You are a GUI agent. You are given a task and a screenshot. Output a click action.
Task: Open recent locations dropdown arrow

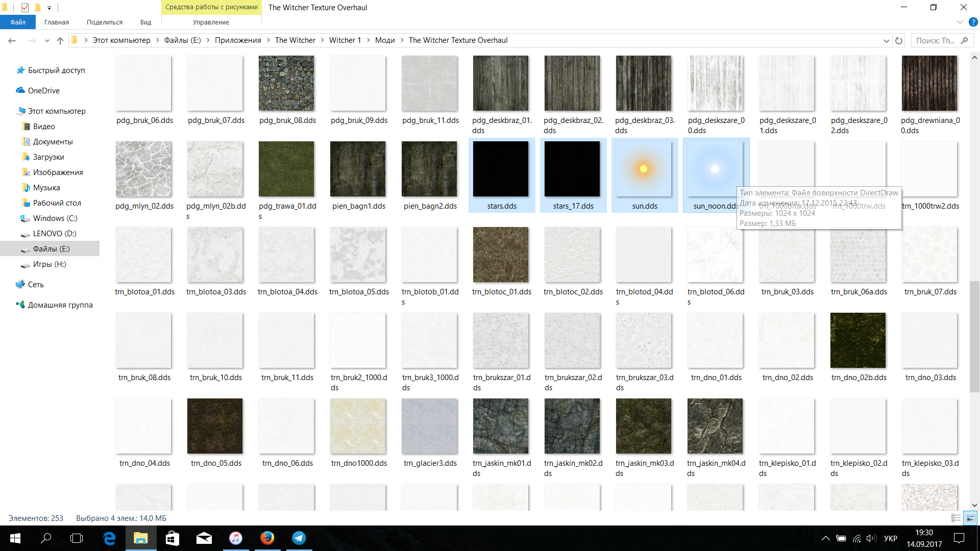(47, 41)
